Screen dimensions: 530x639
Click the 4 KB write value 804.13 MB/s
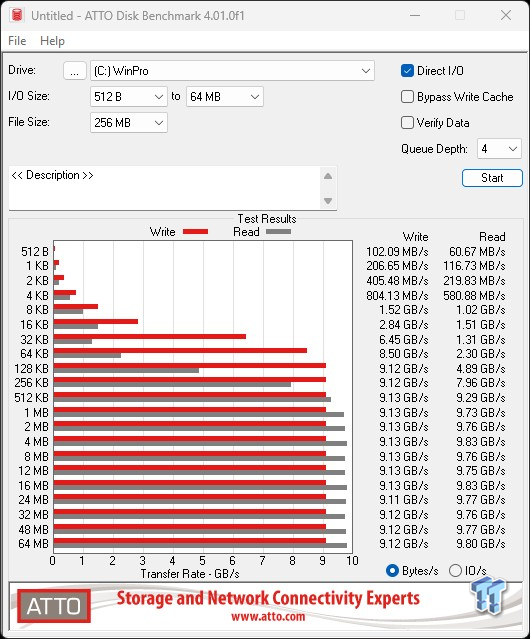pyautogui.click(x=397, y=295)
